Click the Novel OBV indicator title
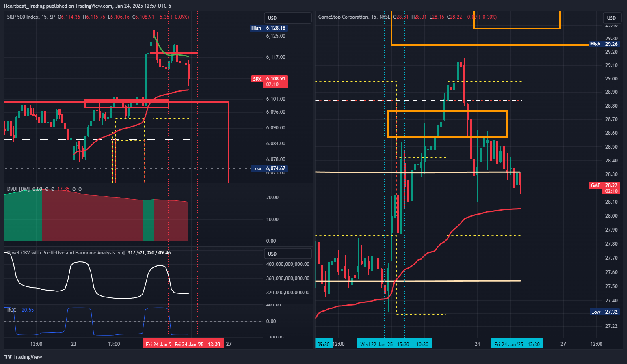This screenshot has height=364, width=627. point(66,252)
